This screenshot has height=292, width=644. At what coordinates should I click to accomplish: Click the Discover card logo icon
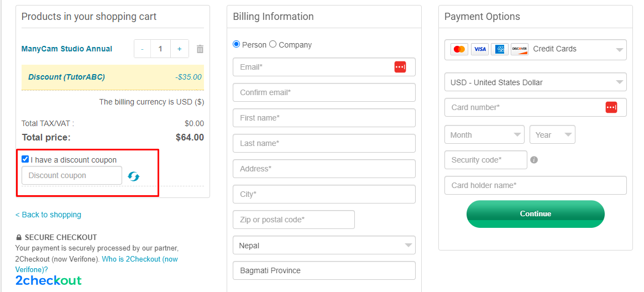click(x=520, y=49)
